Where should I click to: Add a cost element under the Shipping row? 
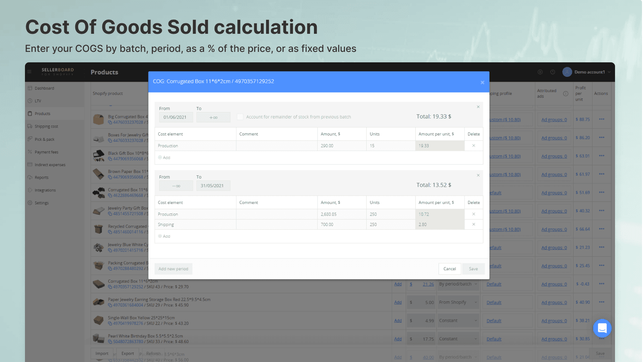coord(164,237)
